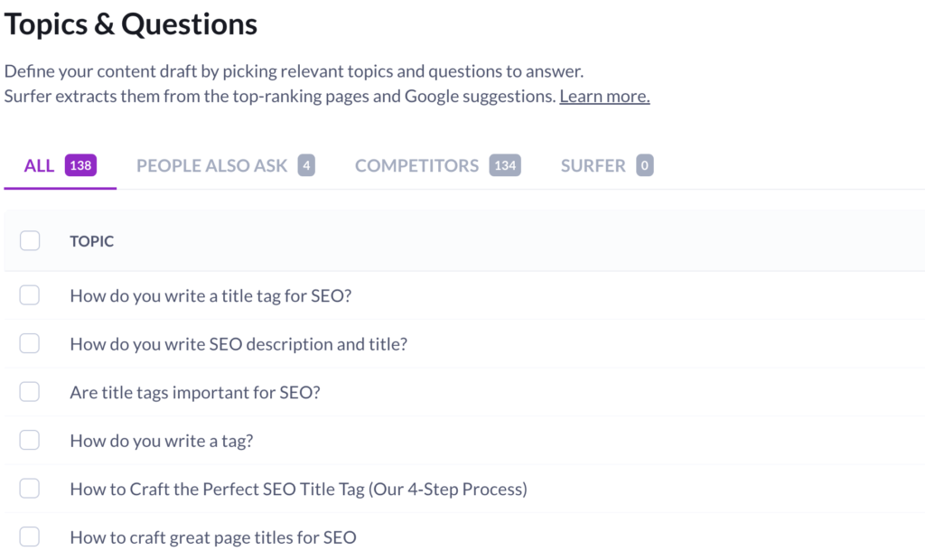Click the question 'How do you write a title tag for SEO?'
The width and height of the screenshot is (925, 560).
210,295
